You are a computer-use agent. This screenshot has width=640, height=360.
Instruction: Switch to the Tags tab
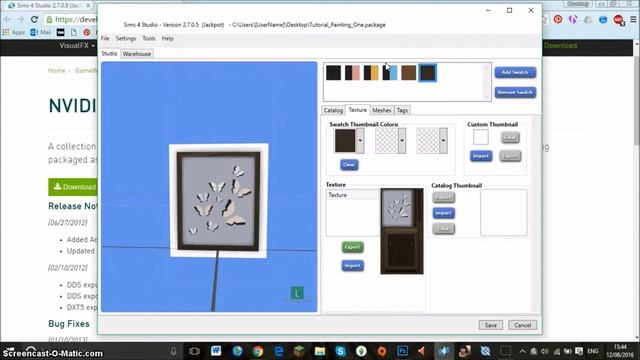(x=402, y=110)
